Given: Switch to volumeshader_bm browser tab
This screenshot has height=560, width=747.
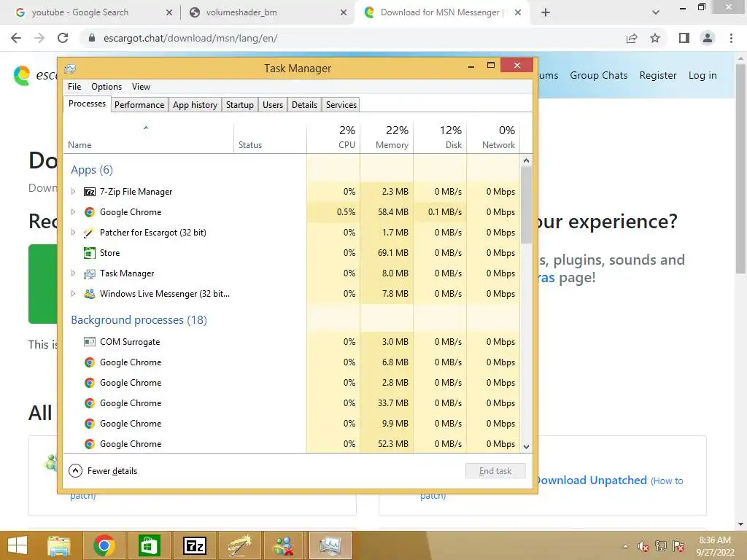Looking at the screenshot, I should click(x=267, y=12).
